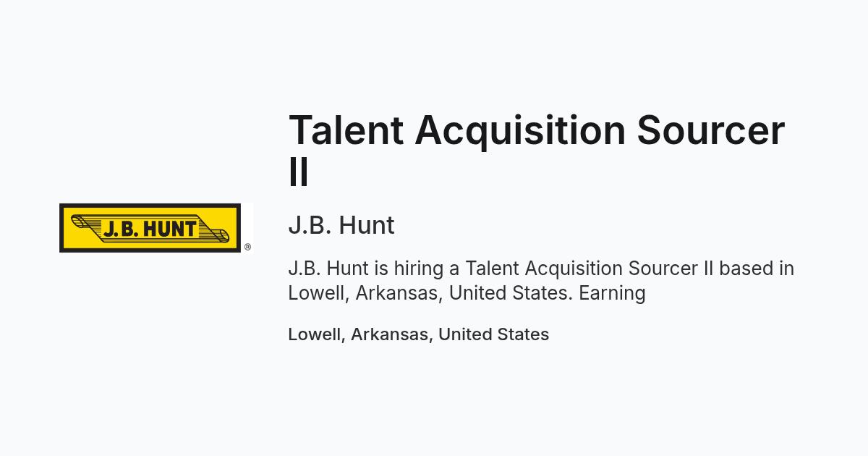Viewport: 868px width, 456px height.
Task: Click the yellow J.B. Hunt logo
Action: [150, 228]
